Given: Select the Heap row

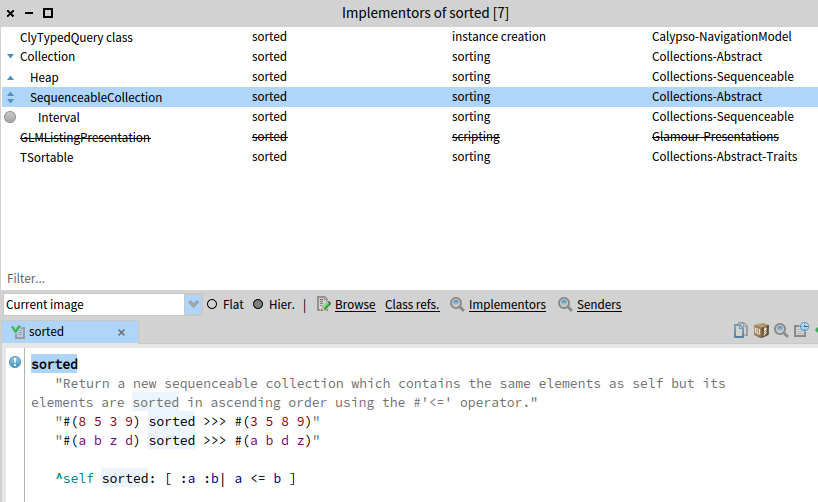Looking at the screenshot, I should (409, 77).
